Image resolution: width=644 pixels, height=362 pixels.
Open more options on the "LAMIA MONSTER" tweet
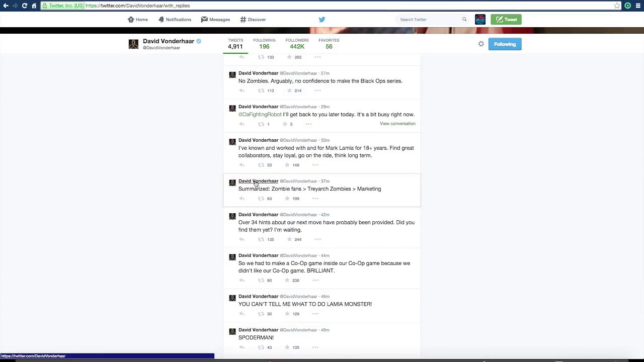(315, 314)
